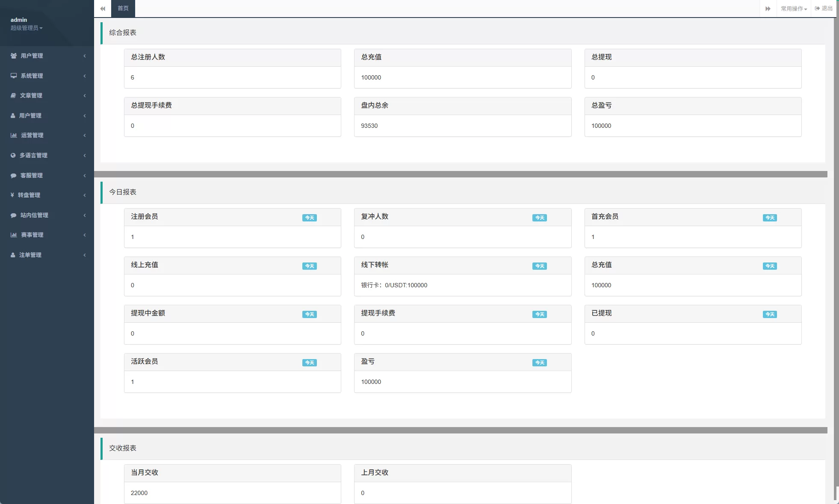Click the 多语言管理 globe icon
Viewport: 839px width, 504px height.
point(13,156)
